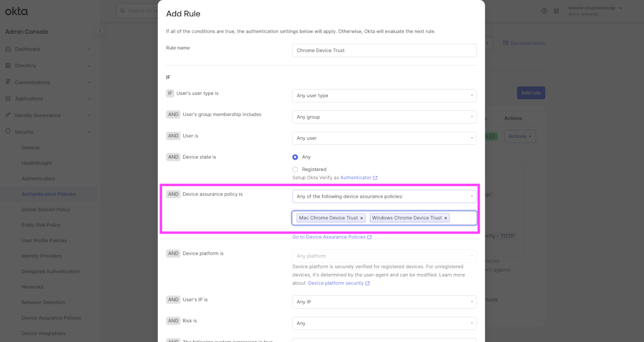This screenshot has width=644, height=342.
Task: Click the Documentation book icon
Action: click(506, 43)
